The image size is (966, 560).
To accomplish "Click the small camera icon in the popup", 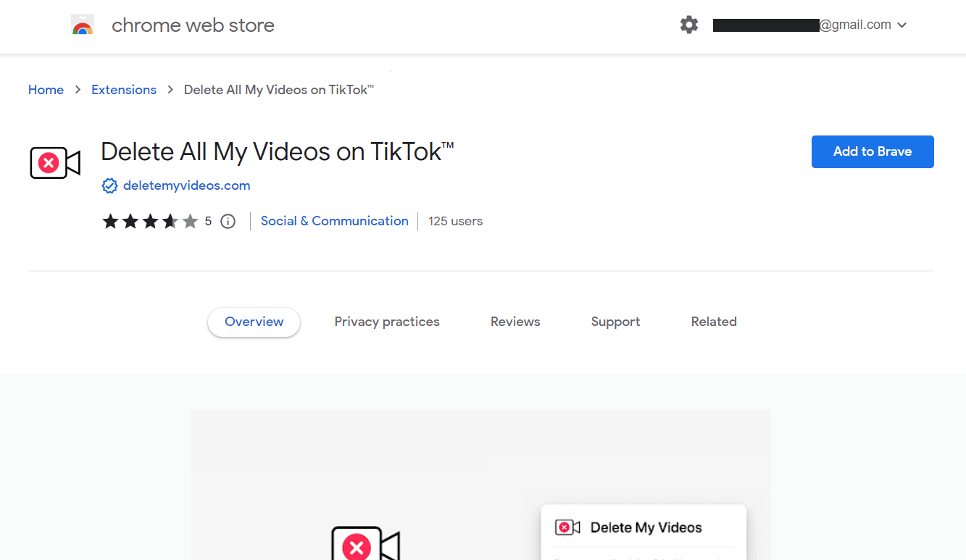I will point(567,527).
